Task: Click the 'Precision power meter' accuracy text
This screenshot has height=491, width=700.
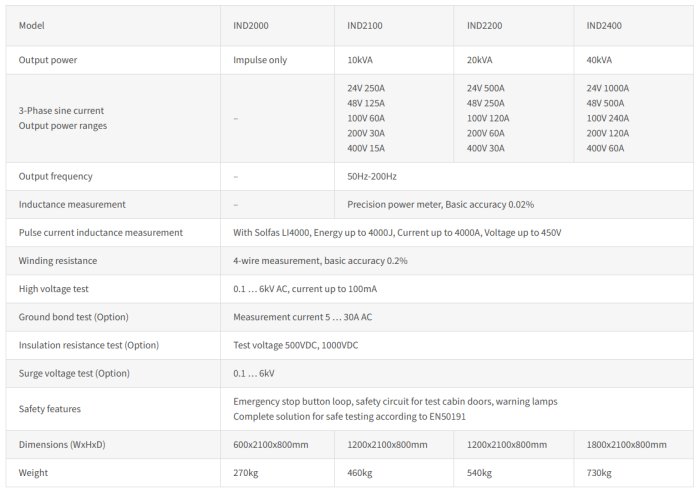Action: click(440, 204)
